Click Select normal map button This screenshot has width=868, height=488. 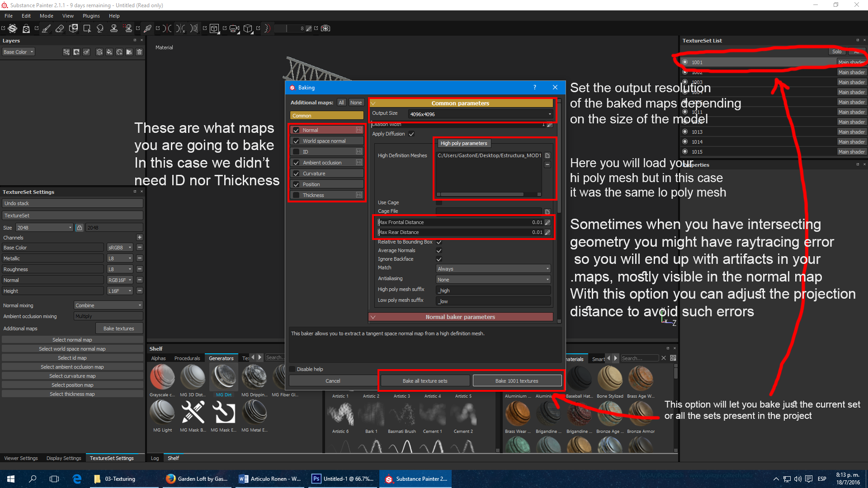click(72, 340)
